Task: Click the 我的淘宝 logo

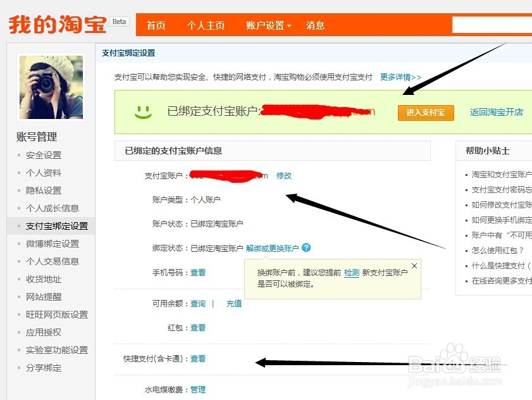Action: pyautogui.click(x=58, y=25)
